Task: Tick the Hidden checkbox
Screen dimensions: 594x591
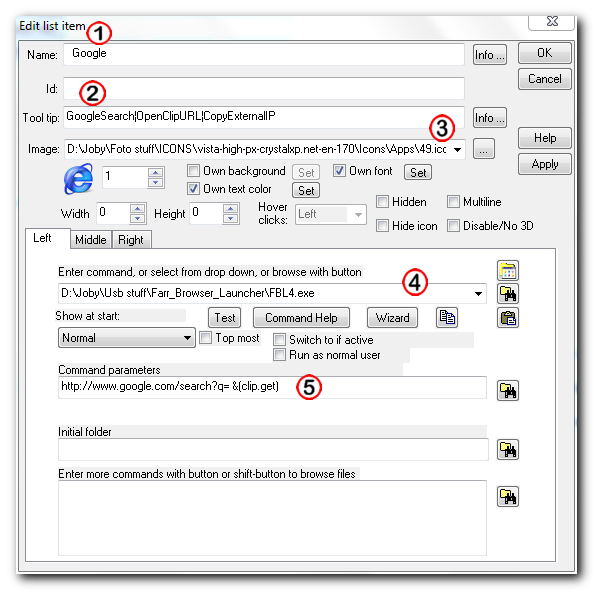Action: click(x=382, y=202)
